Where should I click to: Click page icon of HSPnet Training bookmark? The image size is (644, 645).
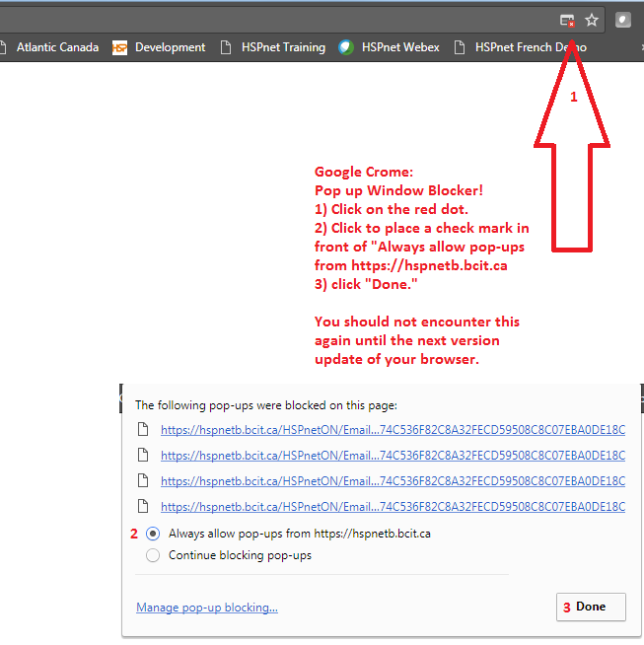[226, 47]
